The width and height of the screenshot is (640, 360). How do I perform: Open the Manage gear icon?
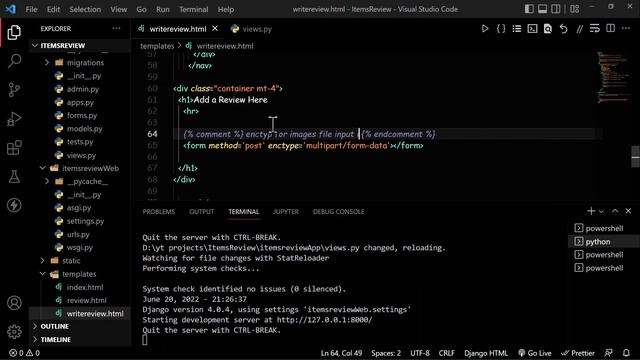14,331
